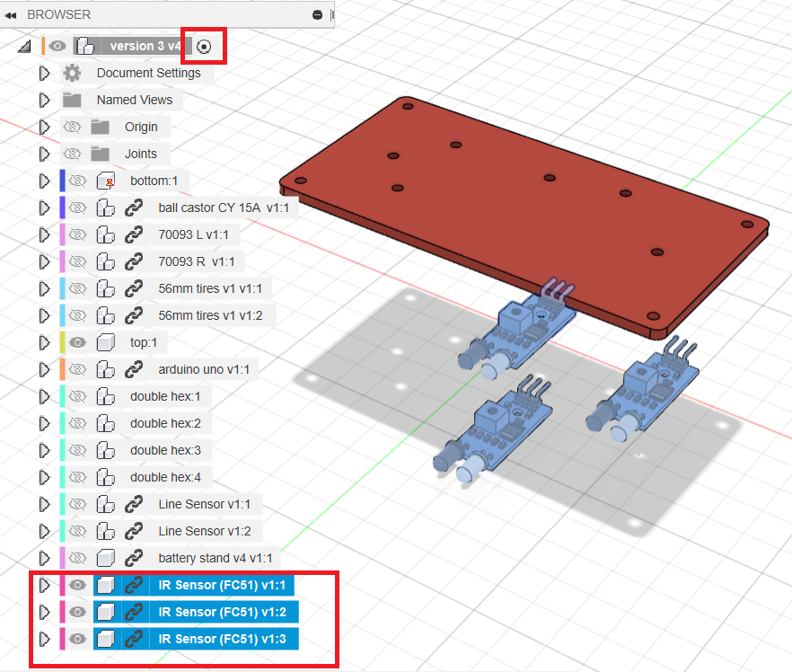
Task: Activate the version 3 v4 component radio button
Action: pyautogui.click(x=204, y=45)
